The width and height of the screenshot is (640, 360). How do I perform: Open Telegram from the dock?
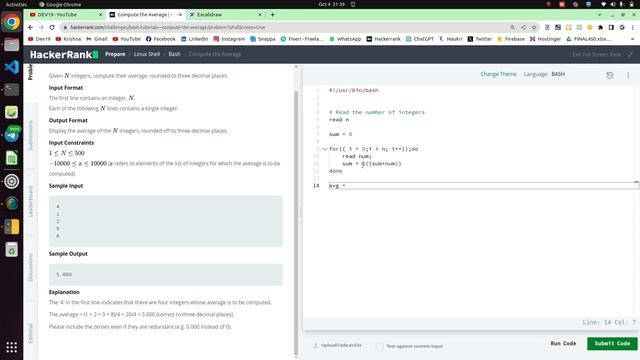tap(11, 135)
